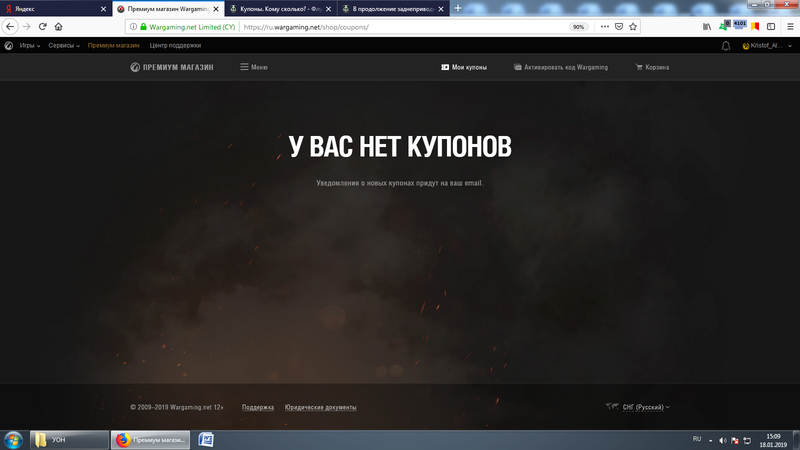This screenshot has width=800, height=450.
Task: Click the red-yellow bookmark extension icon
Action: pyautogui.click(x=755, y=27)
